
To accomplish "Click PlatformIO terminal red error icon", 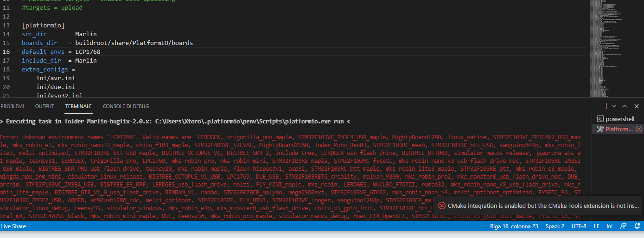I will pyautogui.click(x=638, y=129).
